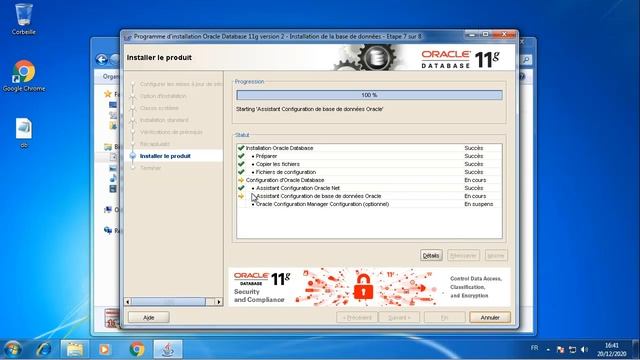Open the Corbeille recycle bin icon
The image size is (640, 360).
tap(24, 19)
